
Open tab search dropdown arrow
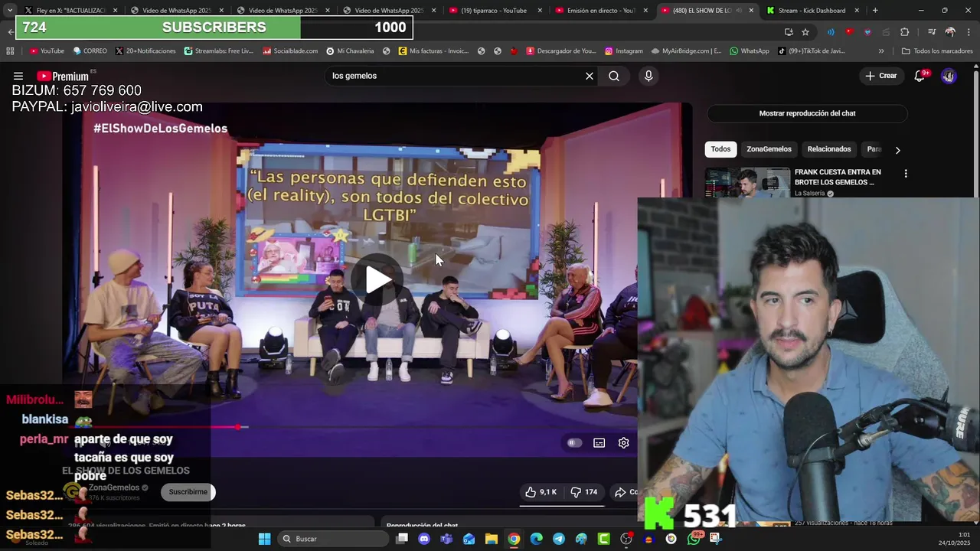point(9,11)
